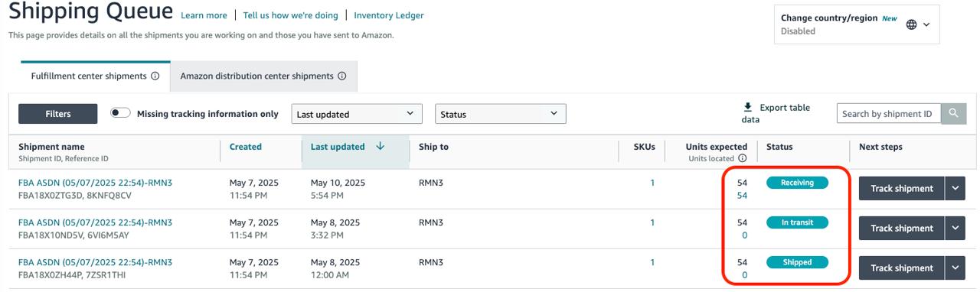Toggle Missing tracking information only switch
This screenshot has width=980, height=292.
pos(120,113)
